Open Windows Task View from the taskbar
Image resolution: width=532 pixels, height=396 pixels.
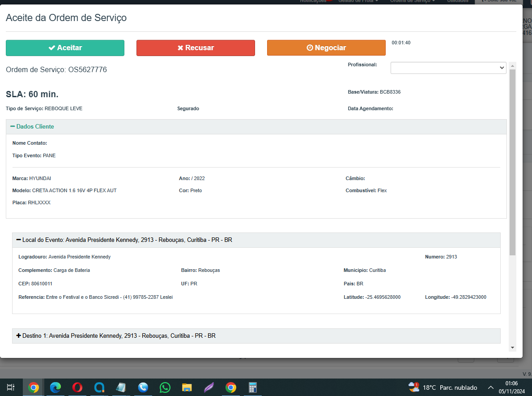pos(11,387)
